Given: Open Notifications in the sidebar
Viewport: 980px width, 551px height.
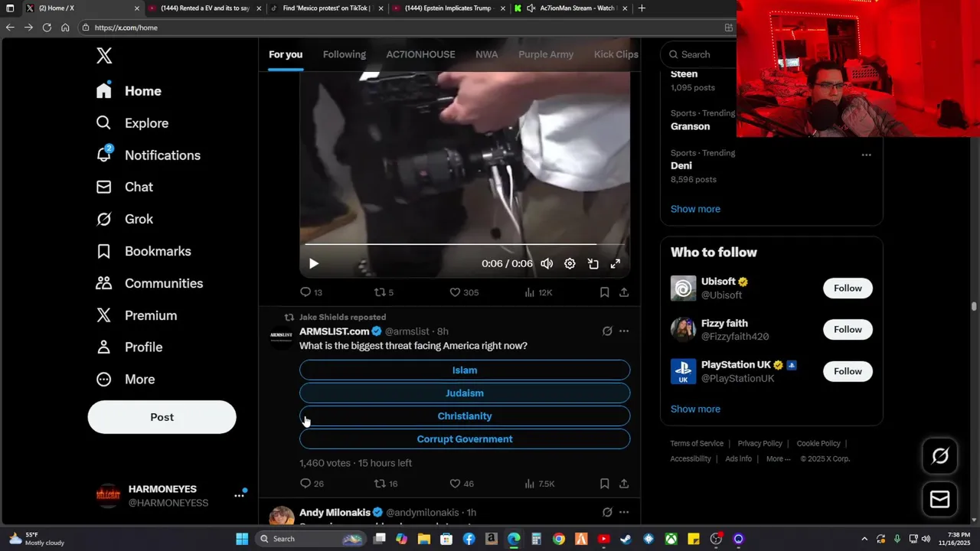Looking at the screenshot, I should coord(148,155).
